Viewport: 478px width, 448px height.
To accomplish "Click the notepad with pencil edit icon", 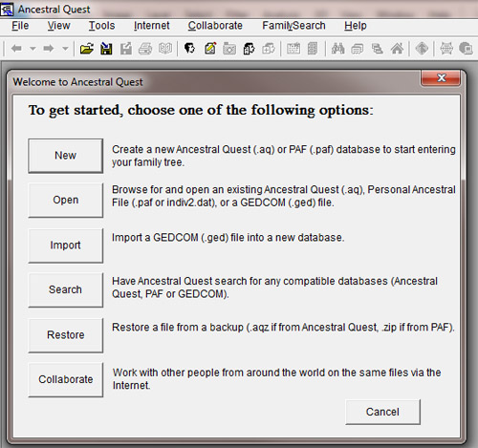I will click(210, 49).
